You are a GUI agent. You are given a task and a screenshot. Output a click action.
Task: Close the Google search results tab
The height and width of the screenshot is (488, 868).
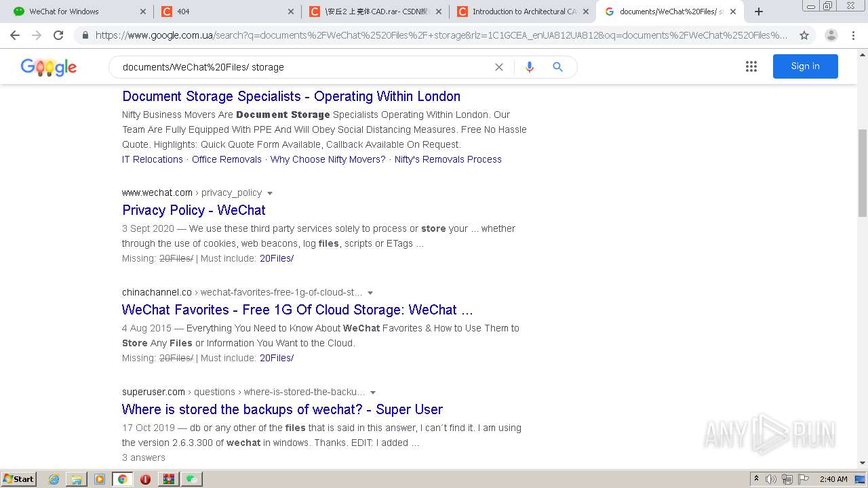click(733, 12)
